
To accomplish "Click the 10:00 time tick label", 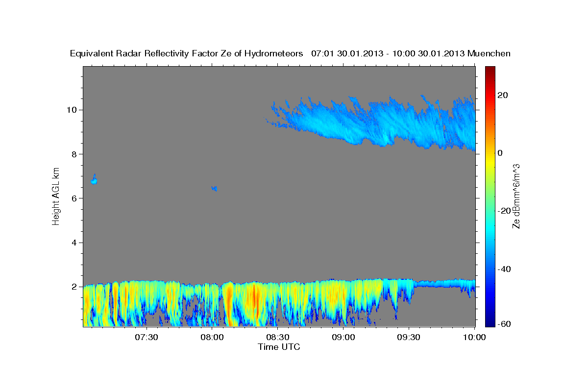I will click(474, 337).
